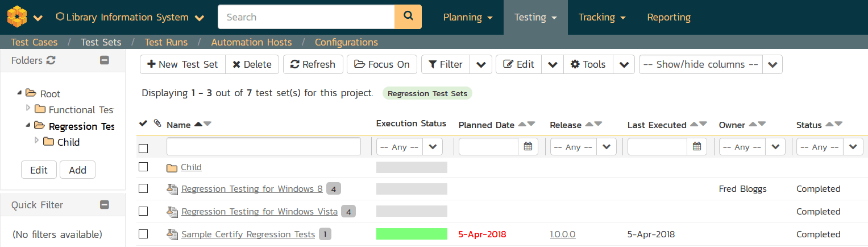Open Regression Testing for Windows 8 link

point(252,189)
